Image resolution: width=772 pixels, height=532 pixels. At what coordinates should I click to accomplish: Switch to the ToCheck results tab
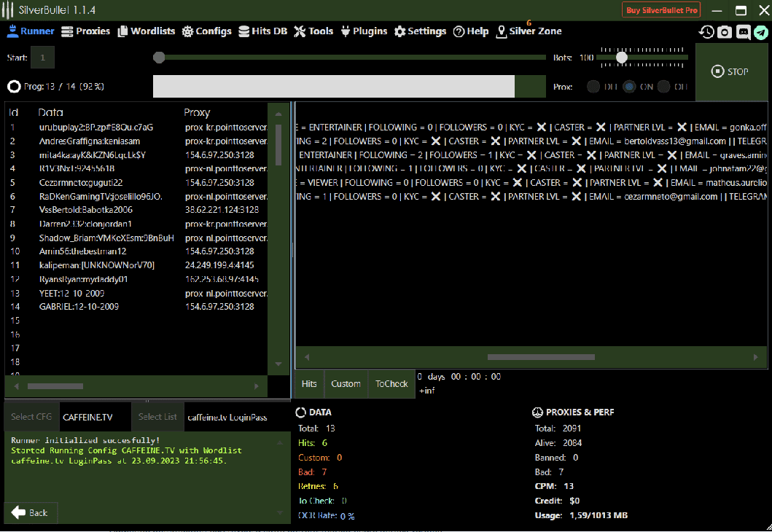391,383
